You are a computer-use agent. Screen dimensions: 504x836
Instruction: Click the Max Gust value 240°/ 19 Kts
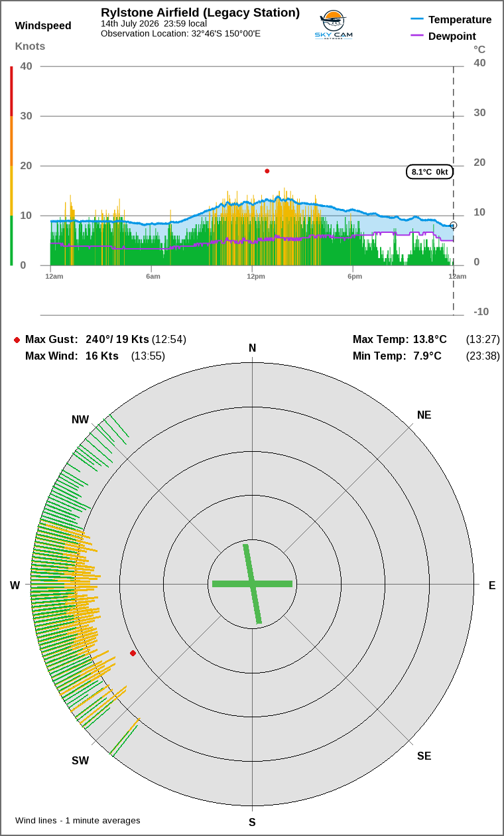[117, 339]
